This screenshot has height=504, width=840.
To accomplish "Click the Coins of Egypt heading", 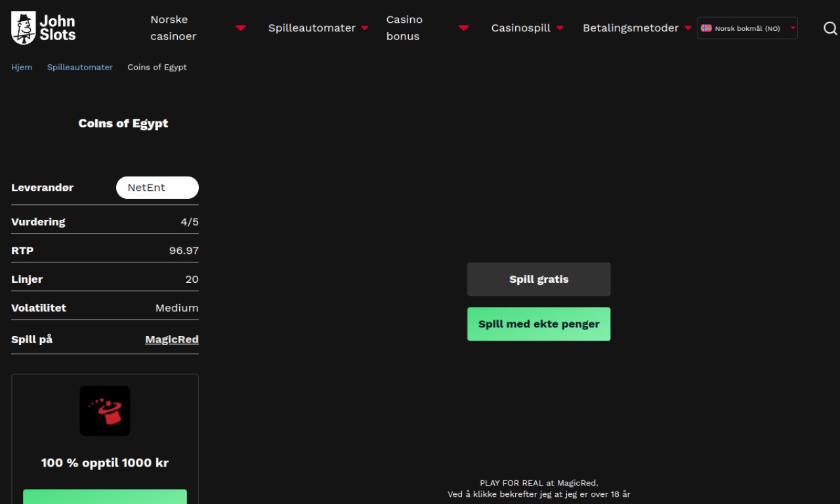I will pos(123,123).
